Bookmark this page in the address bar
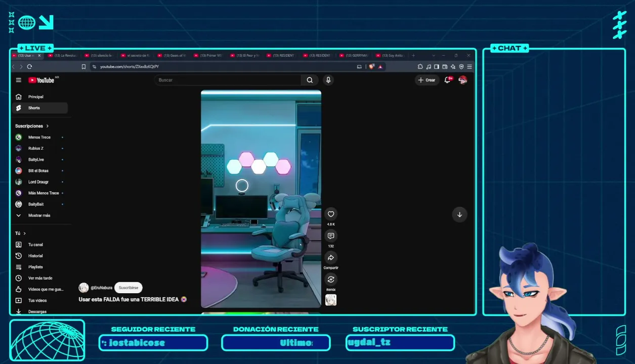 click(83, 67)
